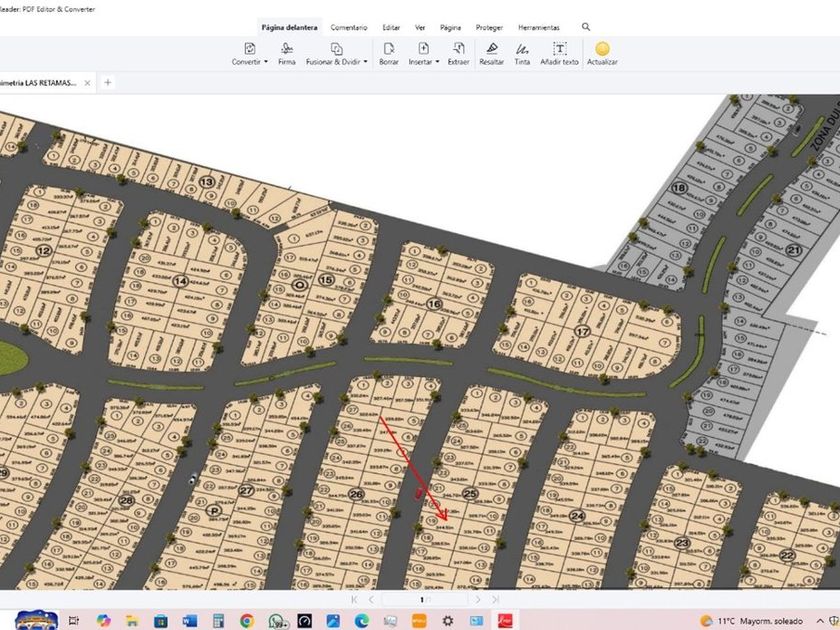Viewport: 840px width, 630px height.
Task: Open the Comentario tab
Action: click(x=348, y=28)
